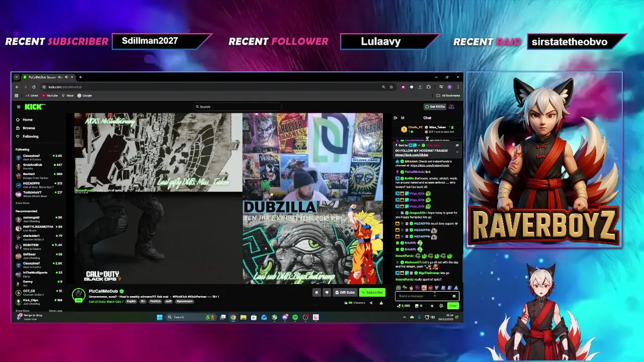Open recommended channel InTheMudSports
The image size is (644, 362).
tap(39, 274)
